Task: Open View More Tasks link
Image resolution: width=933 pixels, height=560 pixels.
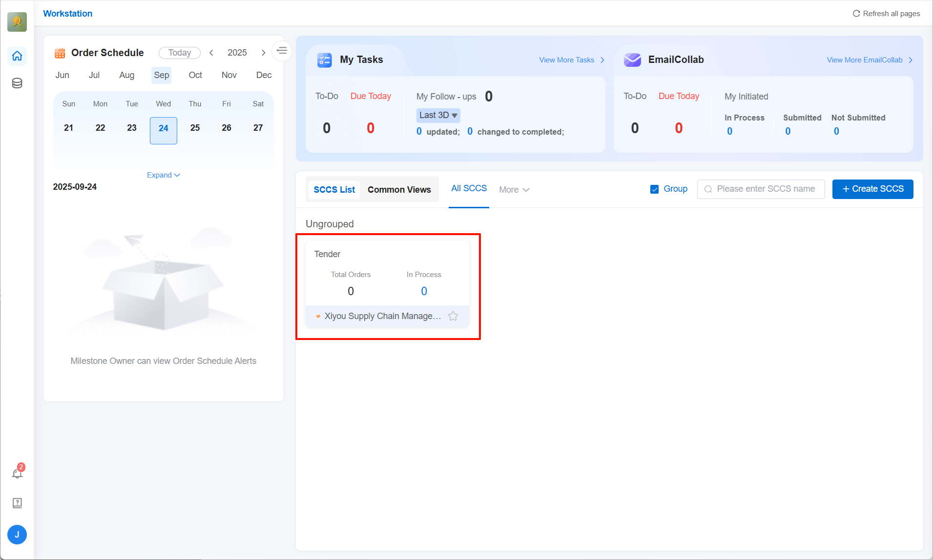Action: click(x=571, y=60)
